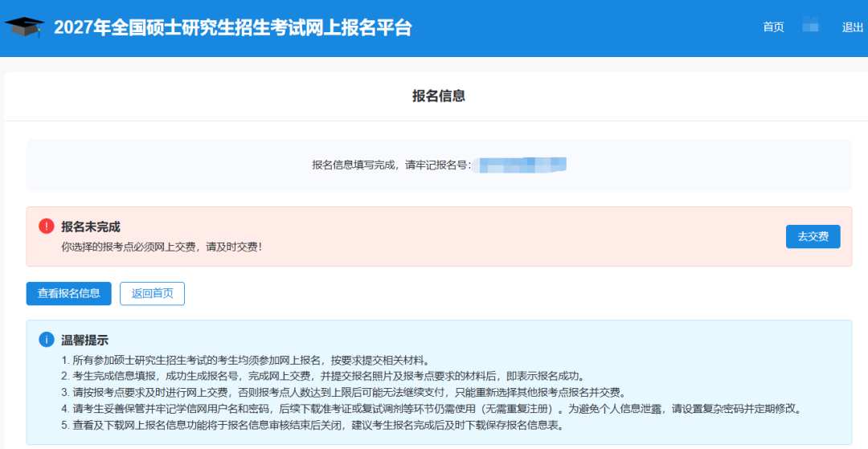Open the blurred username in the header
Screen dimensions: 868x449
810,25
